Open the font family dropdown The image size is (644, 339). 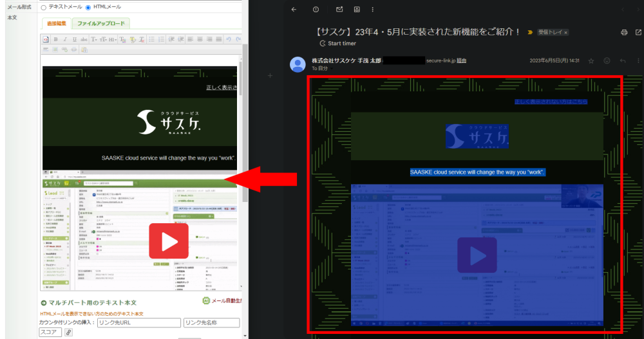coord(94,39)
